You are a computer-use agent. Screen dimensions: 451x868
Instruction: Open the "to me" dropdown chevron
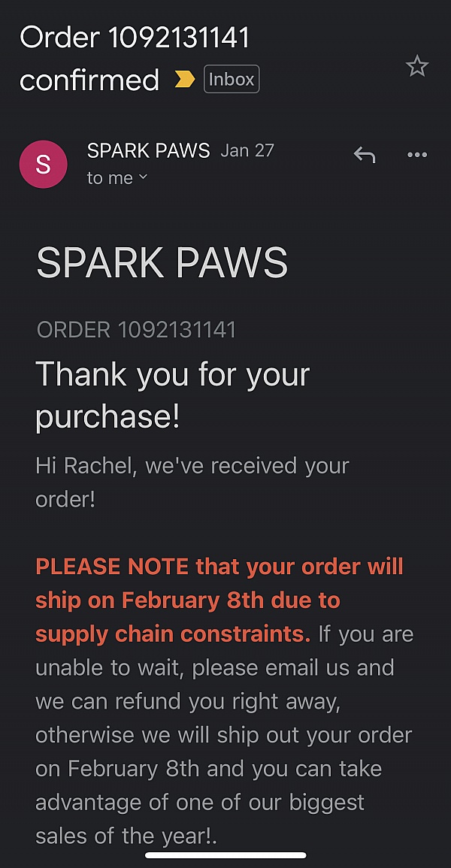pyautogui.click(x=141, y=178)
